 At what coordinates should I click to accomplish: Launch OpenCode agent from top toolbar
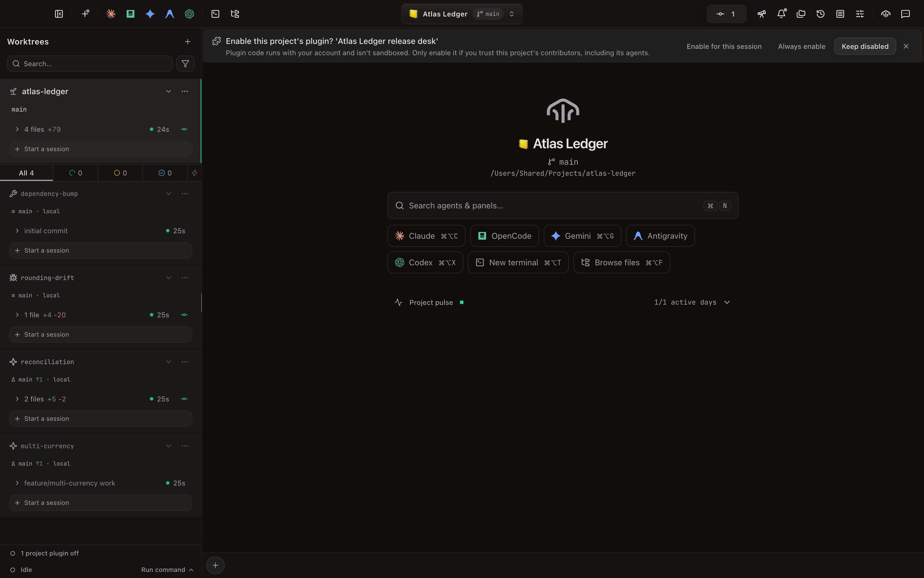(x=131, y=14)
